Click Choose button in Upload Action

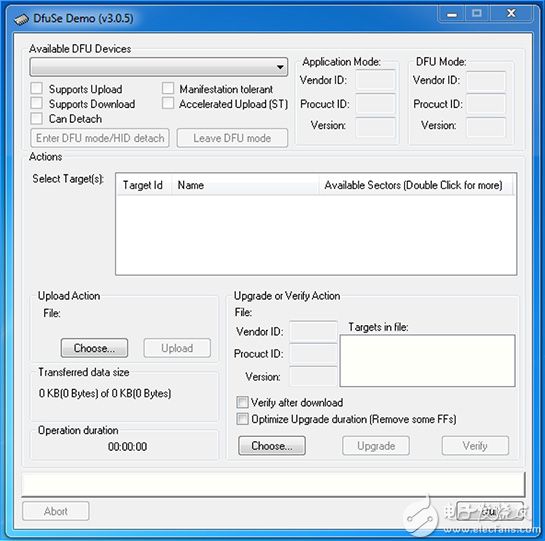coord(94,348)
